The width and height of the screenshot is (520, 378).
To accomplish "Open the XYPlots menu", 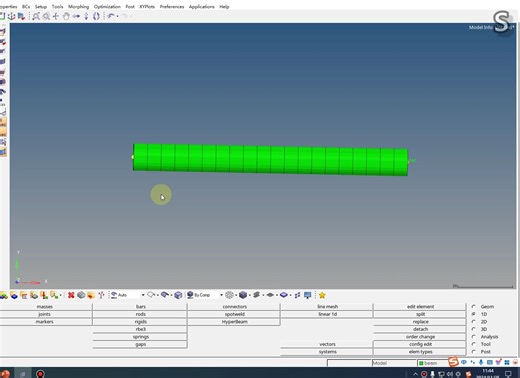I will (x=147, y=6).
